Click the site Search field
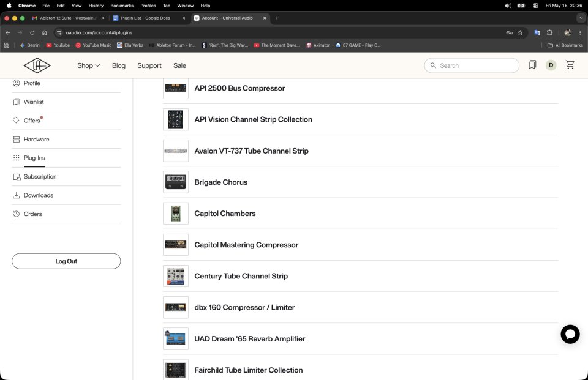 (472, 65)
